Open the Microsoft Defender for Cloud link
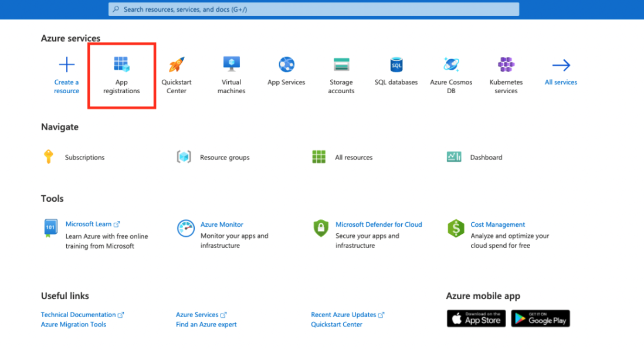644x350 pixels. point(379,225)
